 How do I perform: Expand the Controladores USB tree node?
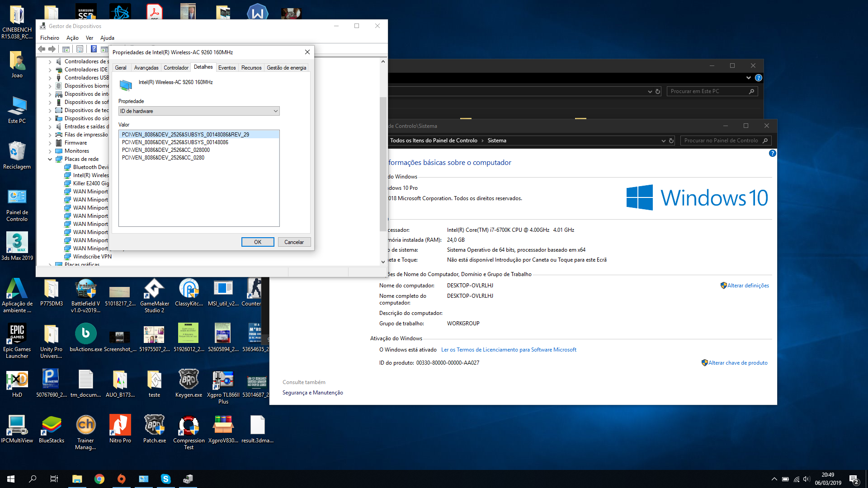[x=50, y=78]
